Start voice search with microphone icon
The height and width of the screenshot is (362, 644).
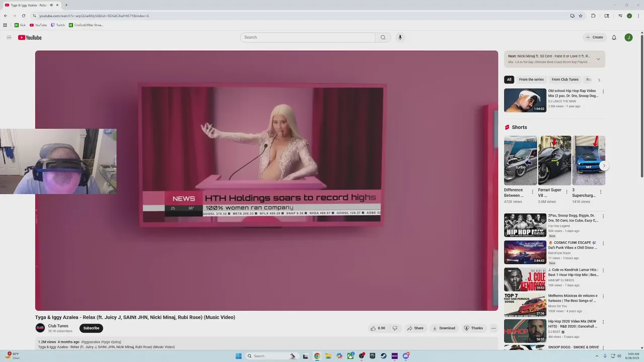pyautogui.click(x=400, y=37)
